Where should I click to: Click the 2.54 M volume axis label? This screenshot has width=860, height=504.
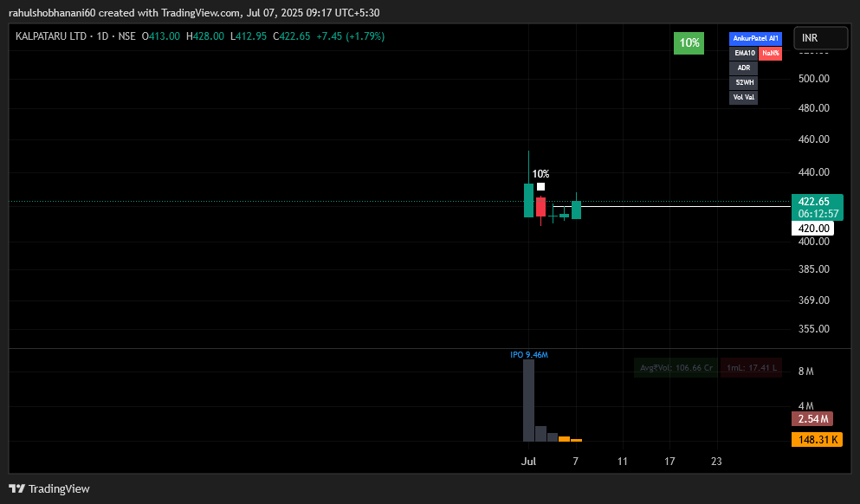pos(812,419)
